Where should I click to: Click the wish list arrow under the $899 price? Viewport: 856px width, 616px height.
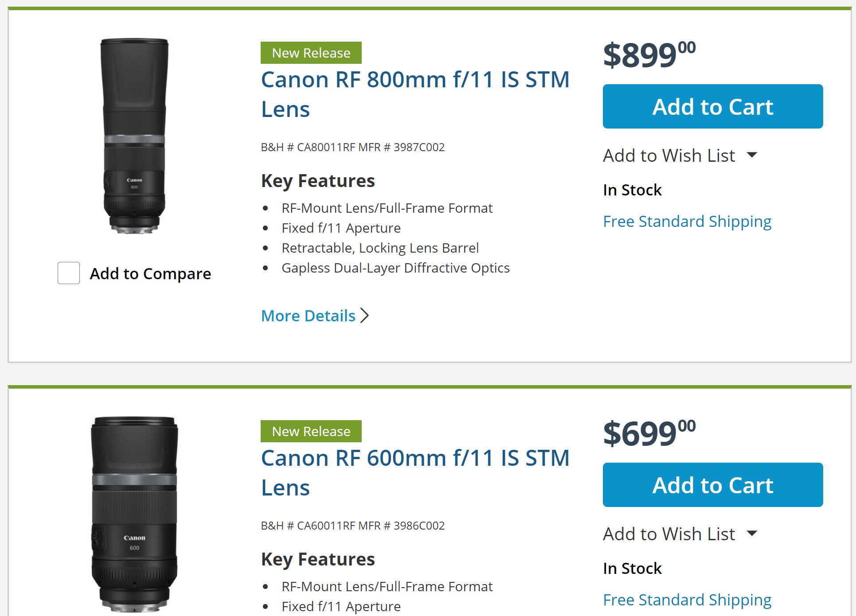point(752,155)
